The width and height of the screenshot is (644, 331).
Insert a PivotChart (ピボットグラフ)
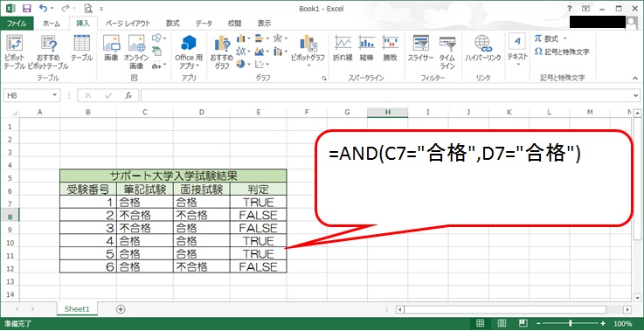click(x=308, y=52)
